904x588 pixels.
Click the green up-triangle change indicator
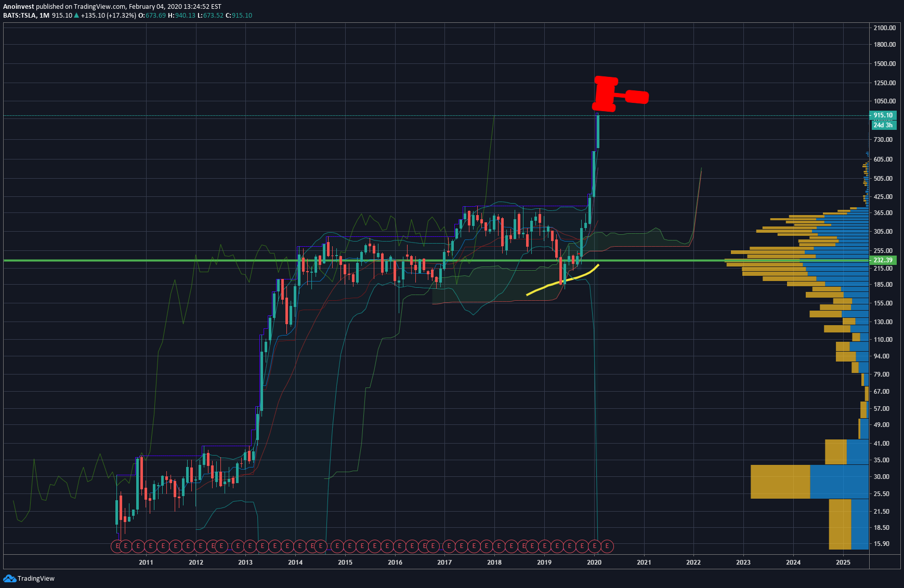(x=76, y=16)
